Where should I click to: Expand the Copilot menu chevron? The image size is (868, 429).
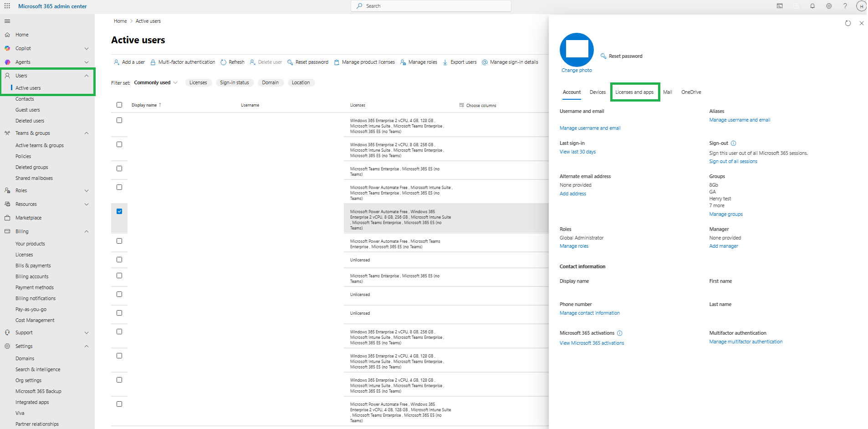pos(87,49)
